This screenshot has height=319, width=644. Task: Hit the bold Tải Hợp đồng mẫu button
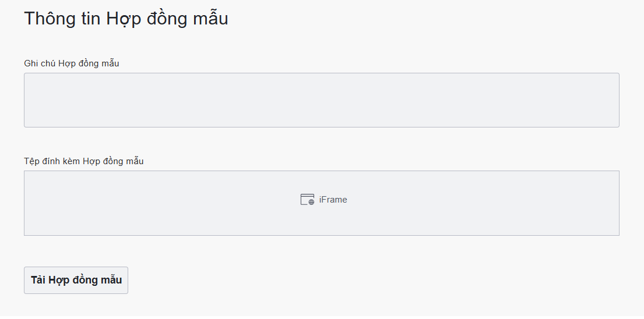[76, 280]
